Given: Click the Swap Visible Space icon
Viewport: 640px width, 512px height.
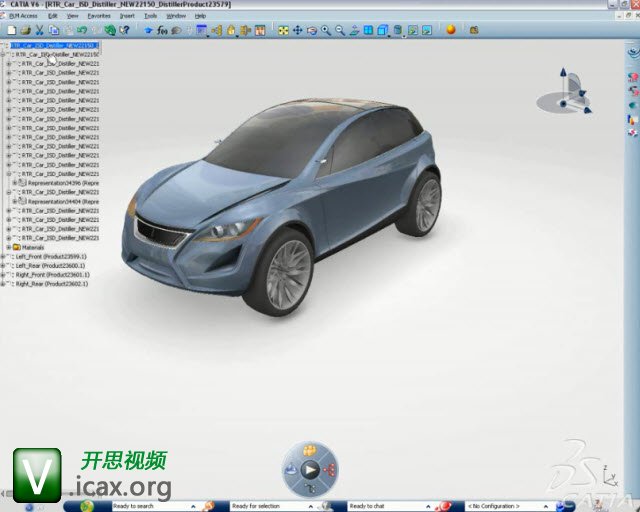Looking at the screenshot, I should point(427,30).
